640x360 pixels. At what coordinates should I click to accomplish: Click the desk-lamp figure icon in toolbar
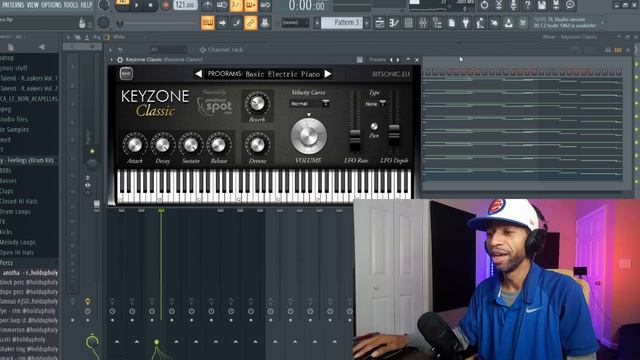pos(480,23)
